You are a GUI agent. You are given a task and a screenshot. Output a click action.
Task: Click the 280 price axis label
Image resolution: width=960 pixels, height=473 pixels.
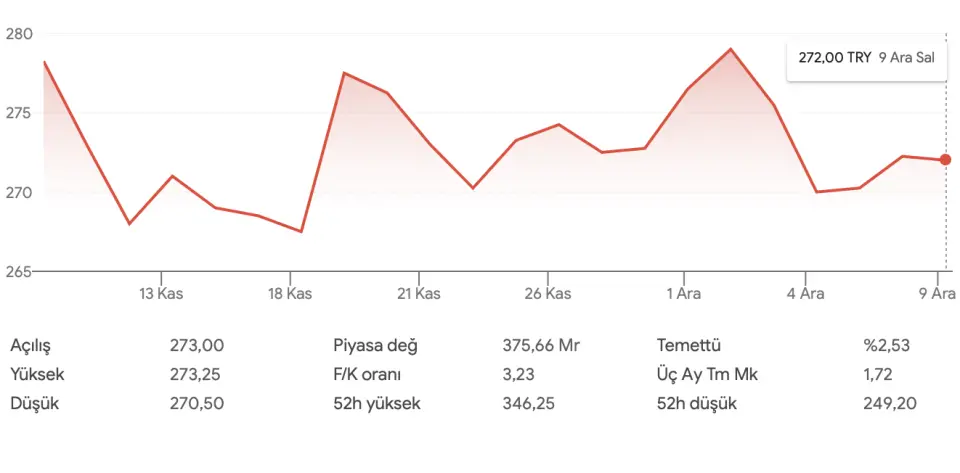20,34
